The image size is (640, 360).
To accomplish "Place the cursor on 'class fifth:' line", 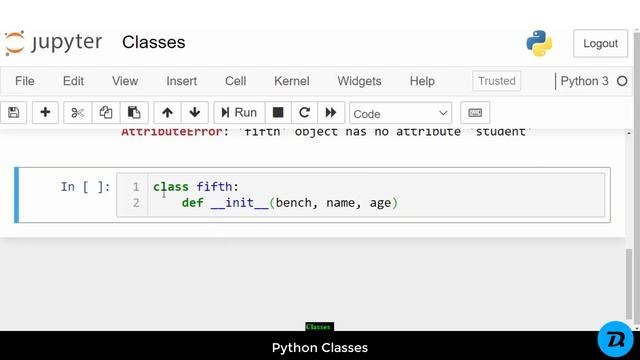I will (x=196, y=187).
